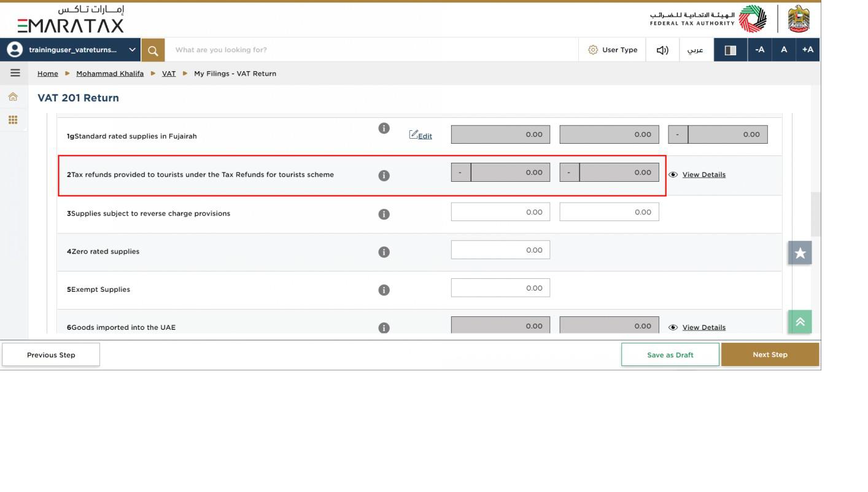Open the VAT breadcrumb link
This screenshot has width=868, height=492.
click(169, 73)
